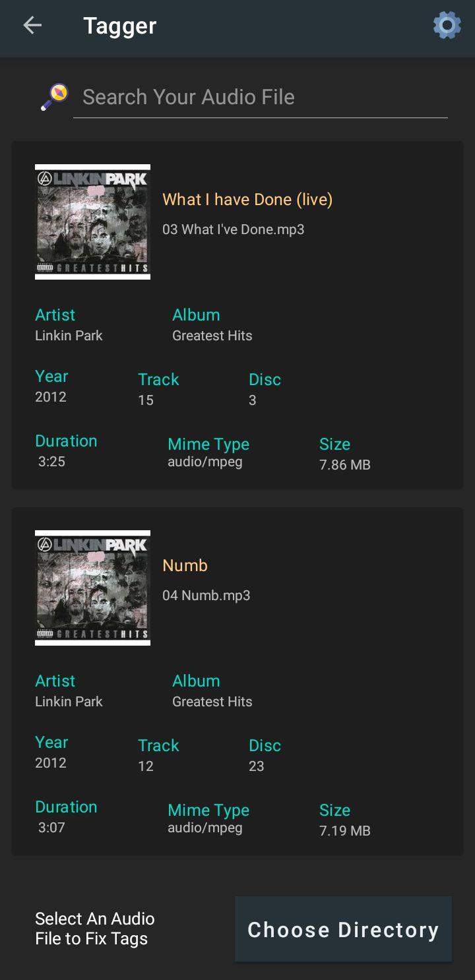Tap the Disc 23 value in Numb card
475x980 pixels.
(x=256, y=766)
